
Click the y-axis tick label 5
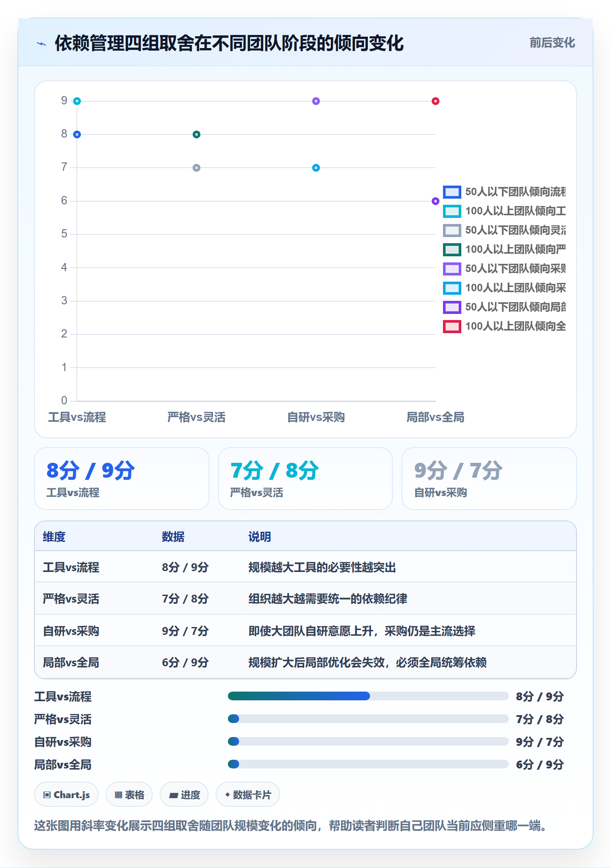tap(64, 234)
